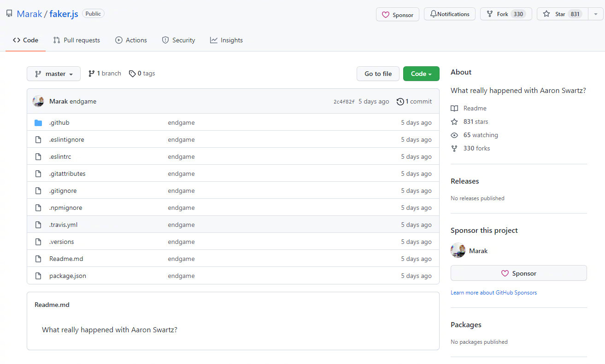Click the commit hash 2c4f82f
The width and height of the screenshot is (605, 364).
(344, 101)
